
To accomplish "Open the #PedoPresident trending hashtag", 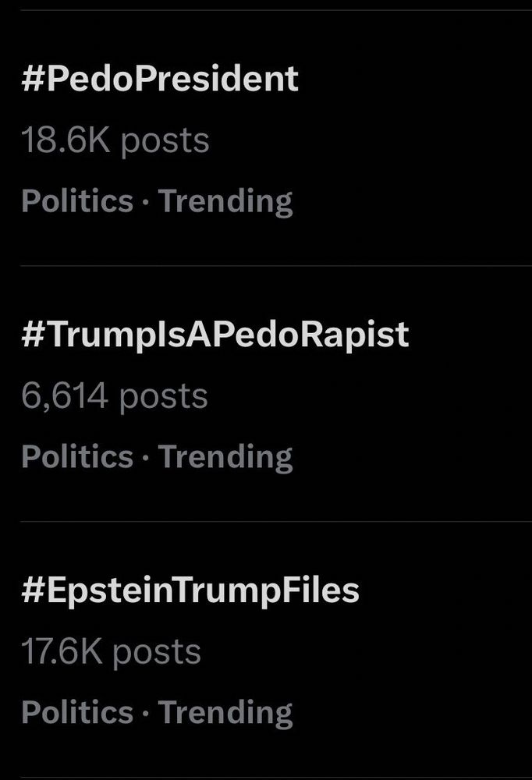I will (x=160, y=80).
